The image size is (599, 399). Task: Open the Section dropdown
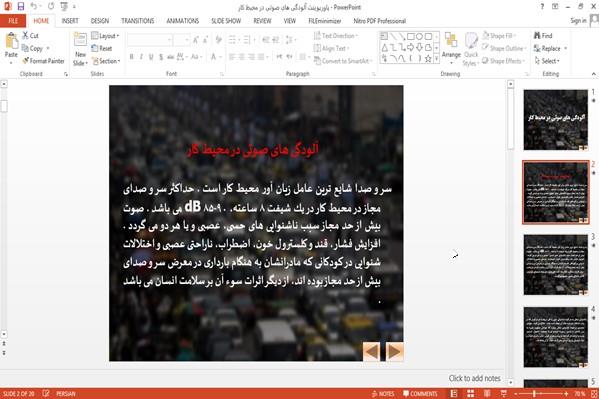pyautogui.click(x=106, y=61)
